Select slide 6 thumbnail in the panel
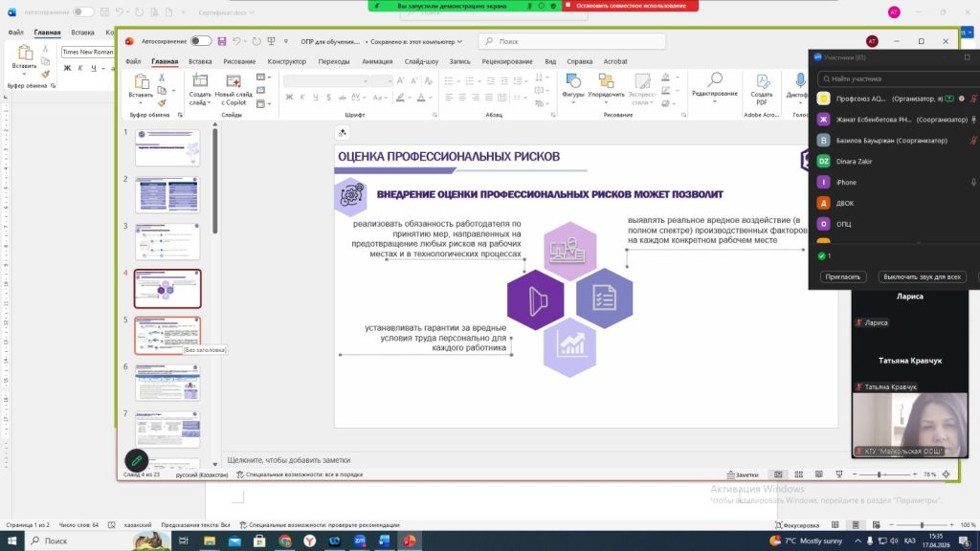 click(167, 381)
